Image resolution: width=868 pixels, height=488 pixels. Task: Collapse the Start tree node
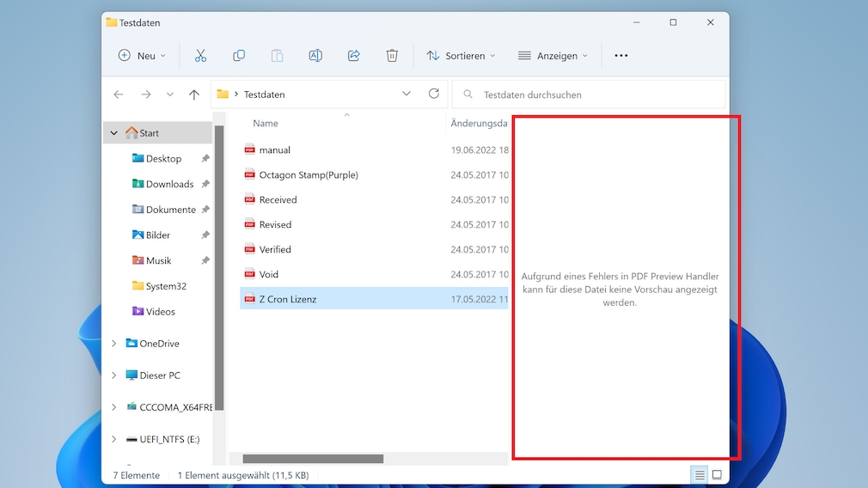click(113, 133)
